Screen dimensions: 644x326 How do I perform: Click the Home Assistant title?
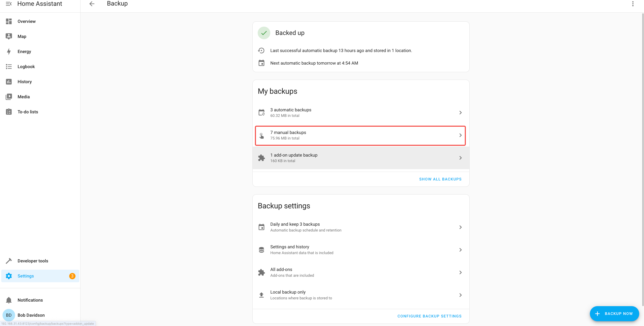pos(40,4)
